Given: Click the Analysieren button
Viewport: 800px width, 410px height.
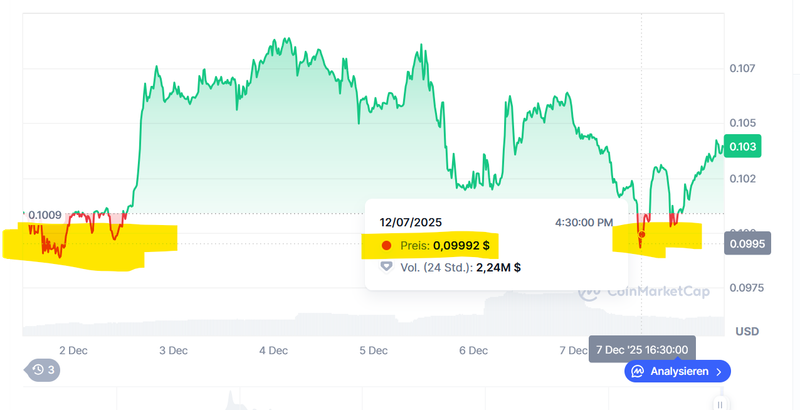Looking at the screenshot, I should pos(678,371).
